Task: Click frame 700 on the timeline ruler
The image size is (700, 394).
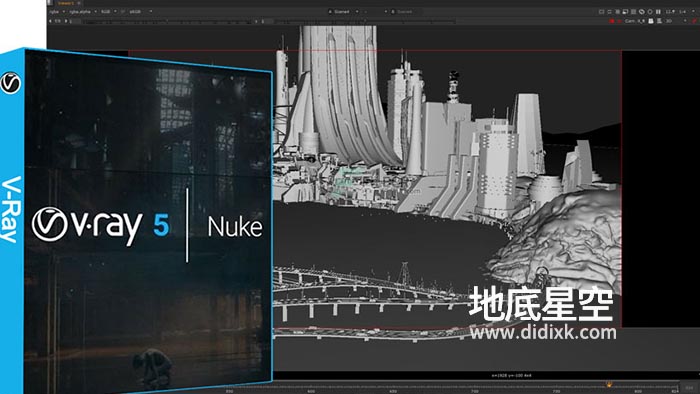Action: tap(475, 391)
